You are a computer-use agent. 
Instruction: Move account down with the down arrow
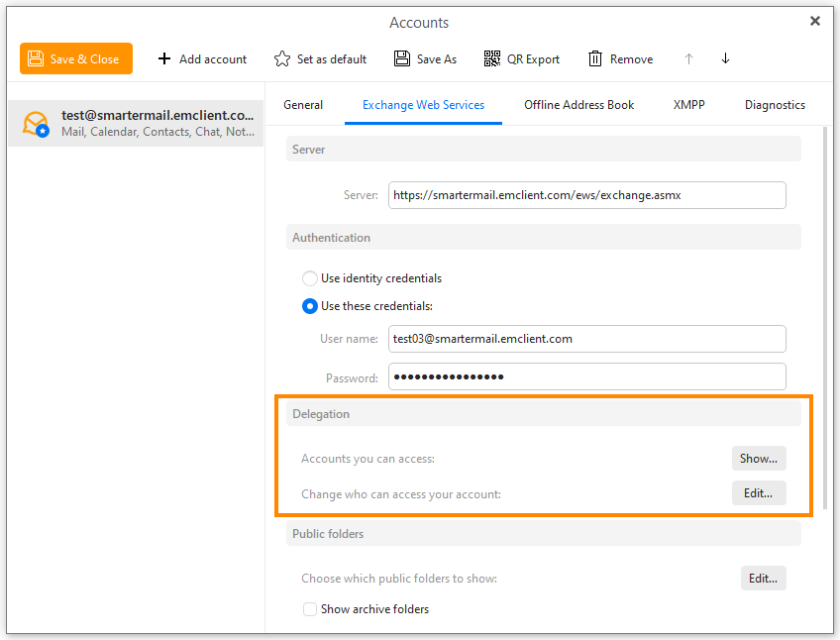(725, 58)
